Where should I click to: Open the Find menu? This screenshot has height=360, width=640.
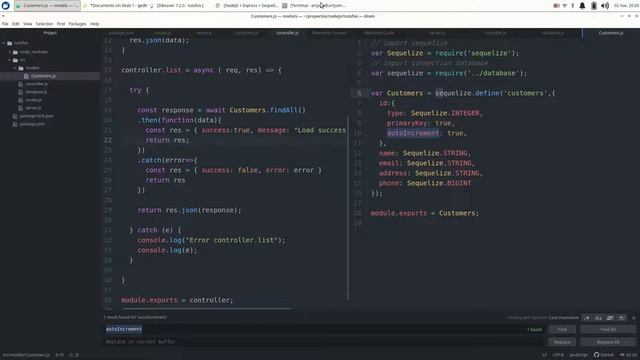click(61, 24)
